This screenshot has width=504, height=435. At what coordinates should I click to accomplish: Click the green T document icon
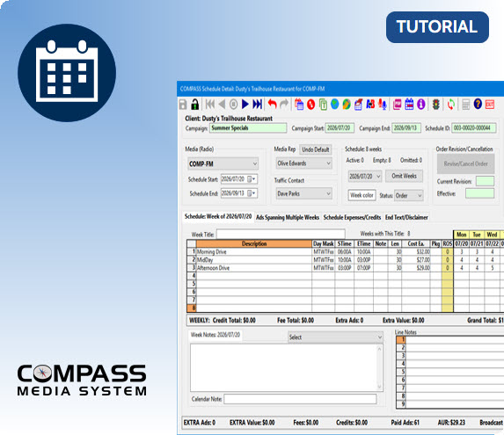[x=323, y=105]
